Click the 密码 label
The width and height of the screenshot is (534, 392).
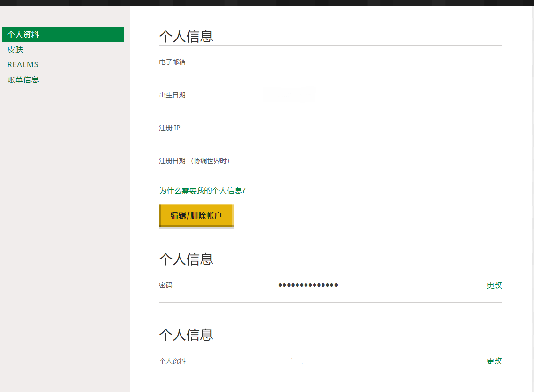click(x=165, y=285)
